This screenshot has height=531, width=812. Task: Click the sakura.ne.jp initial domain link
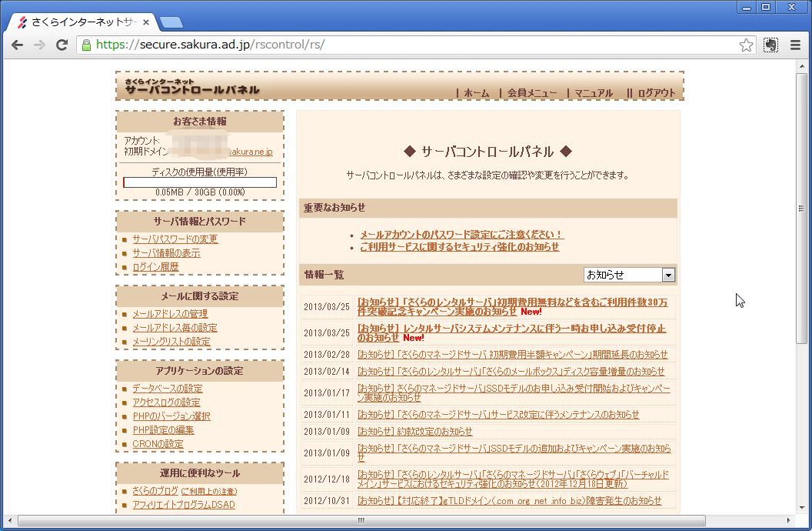tap(250, 152)
